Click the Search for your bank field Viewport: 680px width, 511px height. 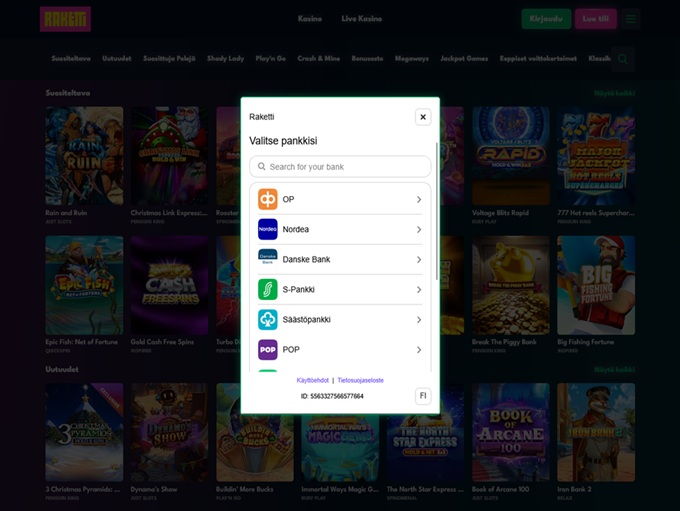click(x=340, y=167)
